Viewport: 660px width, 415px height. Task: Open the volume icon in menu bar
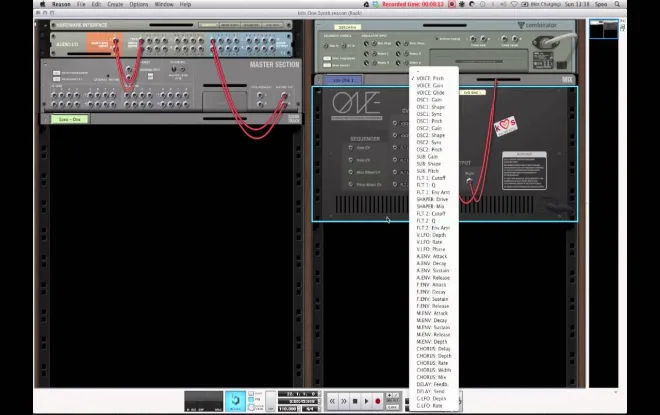click(503, 4)
